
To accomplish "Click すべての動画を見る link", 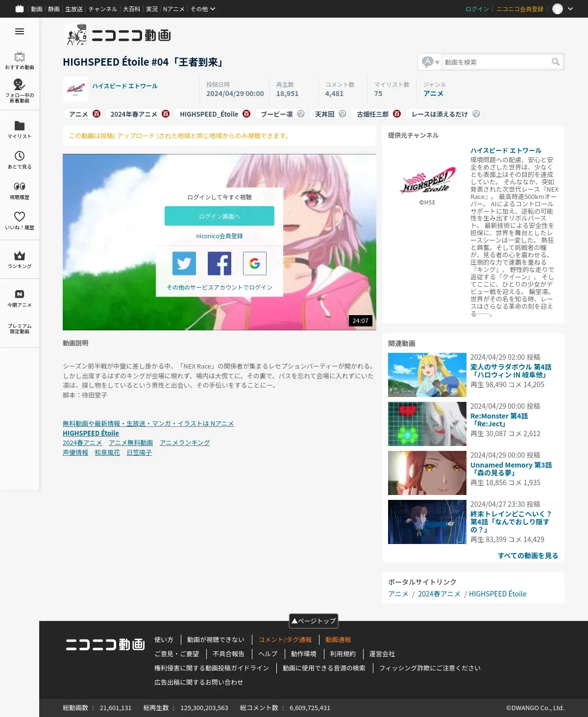I will 528,555.
